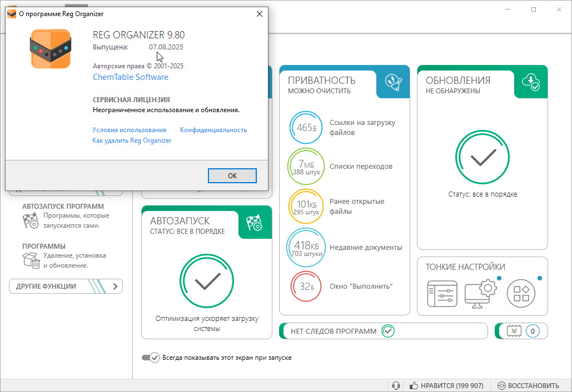Click the Privacy broom icon
The width and height of the screenshot is (572, 392).
pos(393,82)
